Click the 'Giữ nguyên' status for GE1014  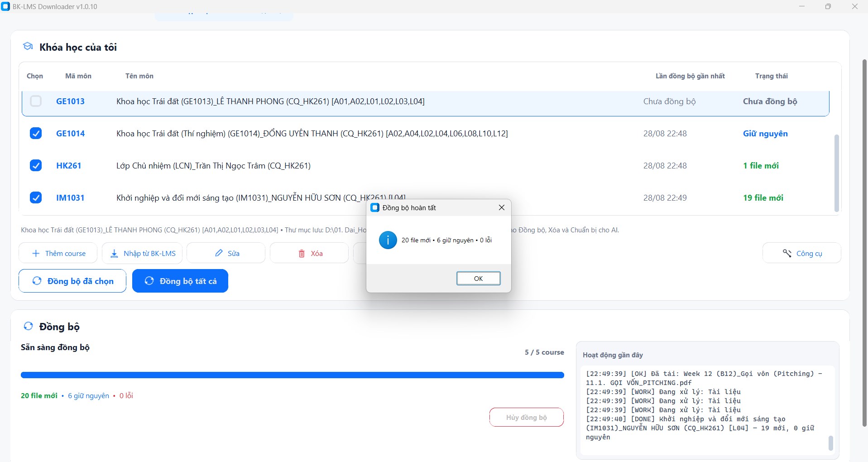point(765,133)
